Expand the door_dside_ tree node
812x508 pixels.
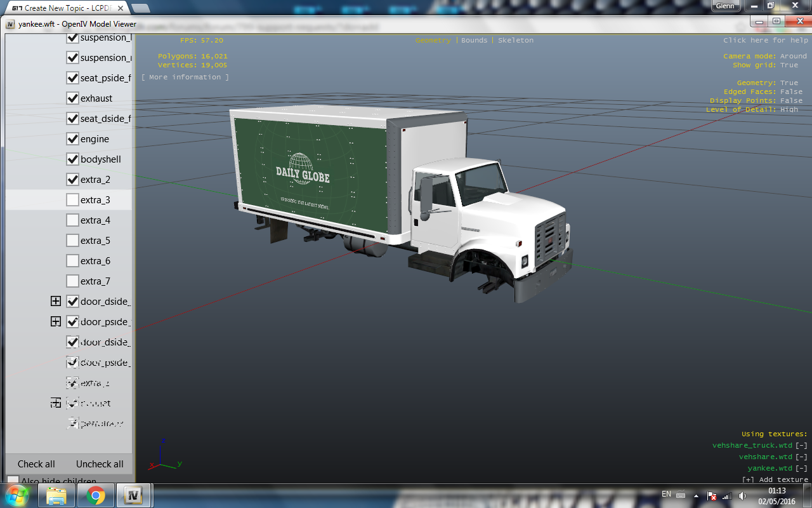(56, 302)
